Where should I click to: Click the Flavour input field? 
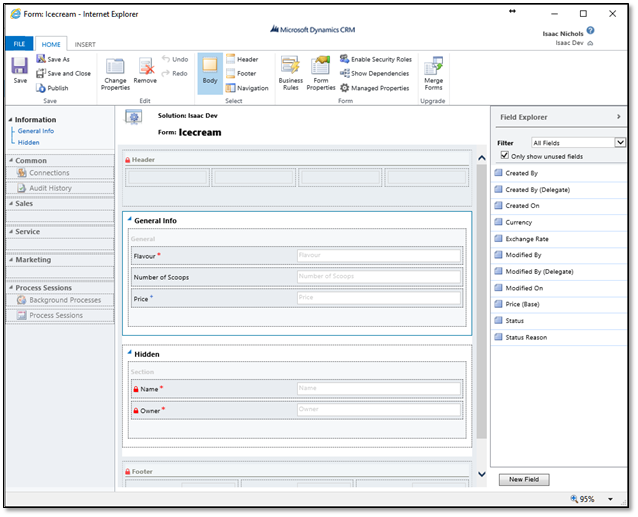[378, 256]
